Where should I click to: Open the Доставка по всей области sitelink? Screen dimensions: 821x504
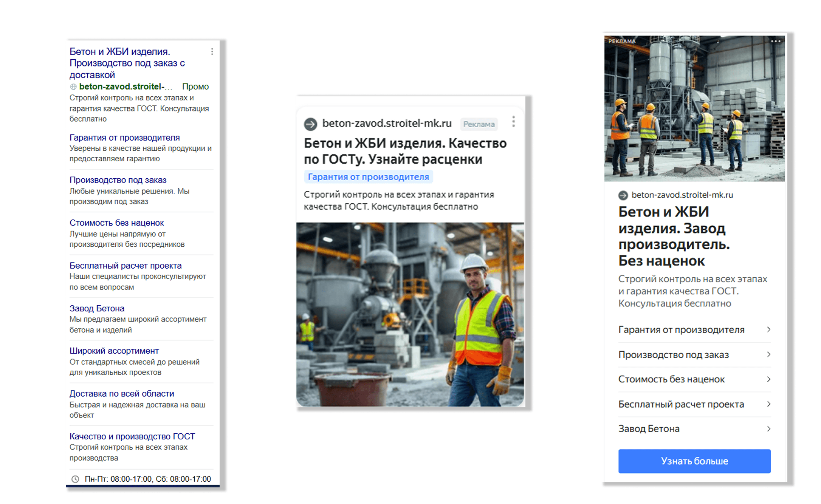[x=122, y=394]
